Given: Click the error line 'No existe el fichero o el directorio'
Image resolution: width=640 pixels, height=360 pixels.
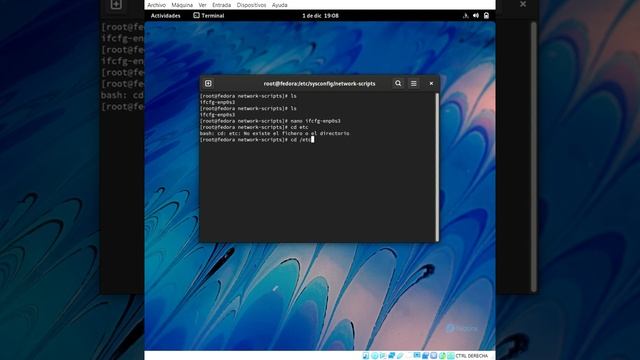Looking at the screenshot, I should point(296,133).
